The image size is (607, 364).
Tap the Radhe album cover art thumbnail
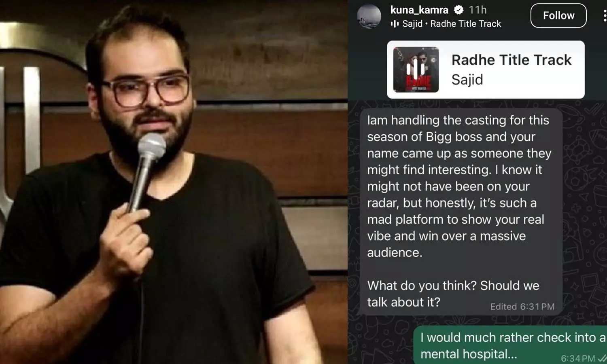click(416, 70)
